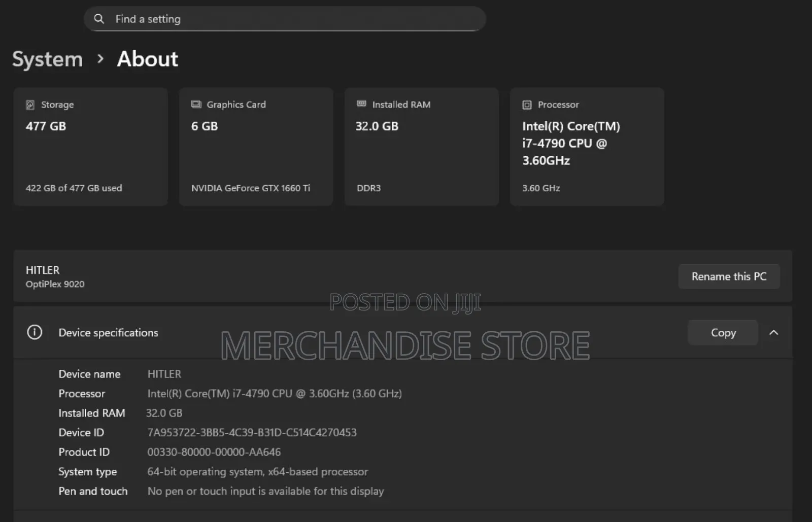Click the search magnifier icon
This screenshot has width=812, height=522.
pos(99,19)
